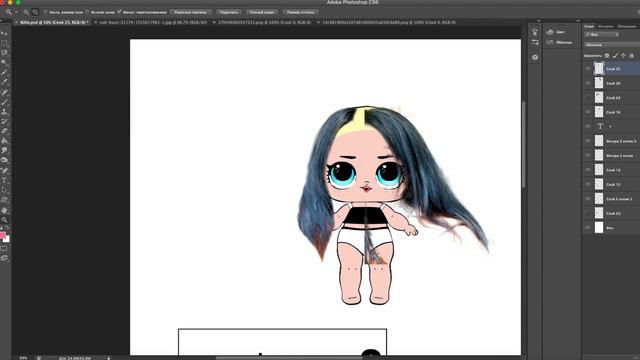The width and height of the screenshot is (640, 360).
Task: Hide layer Слой 25 eye icon
Action: tap(587, 69)
